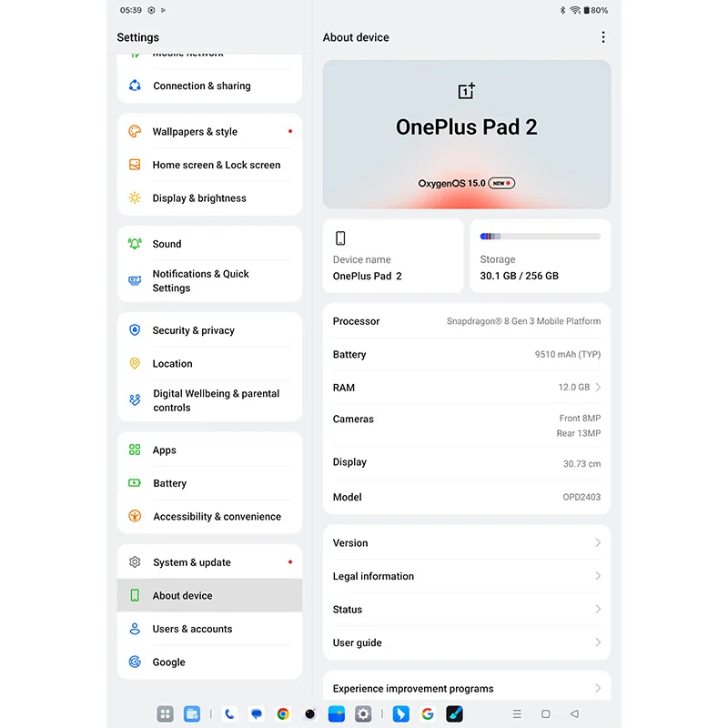
Task: Tap the clock showing 05:39
Action: pos(130,10)
